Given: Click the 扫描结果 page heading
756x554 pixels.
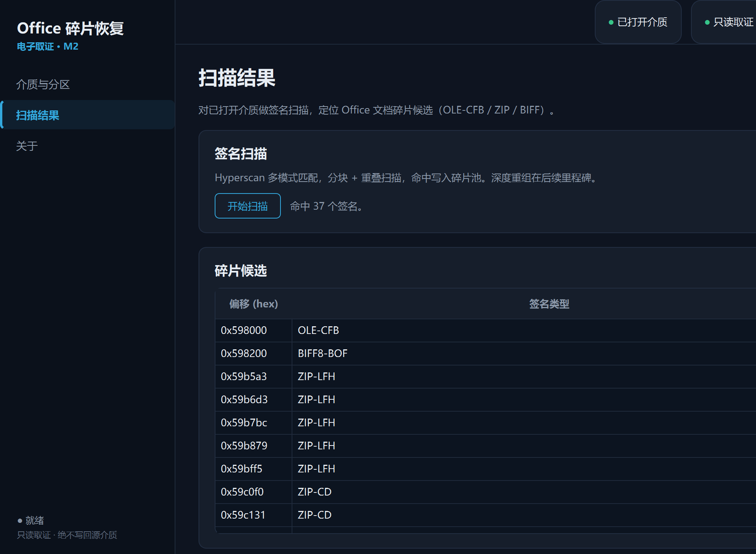Looking at the screenshot, I should point(237,78).
